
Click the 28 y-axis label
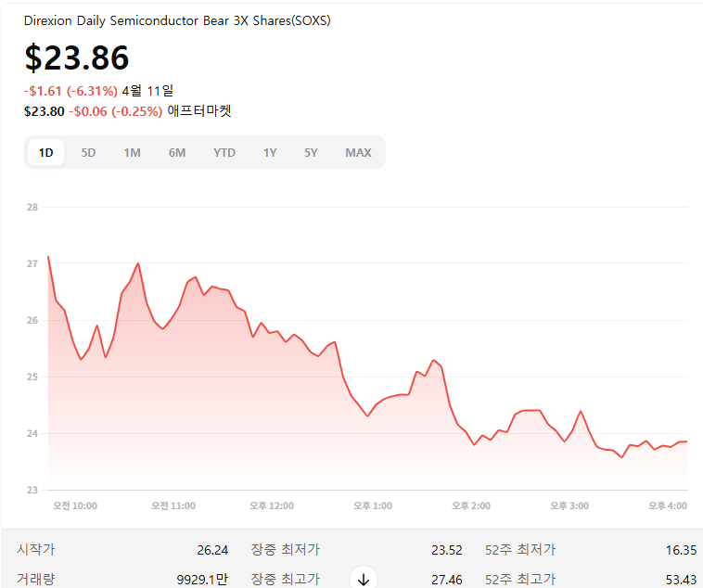coord(32,207)
